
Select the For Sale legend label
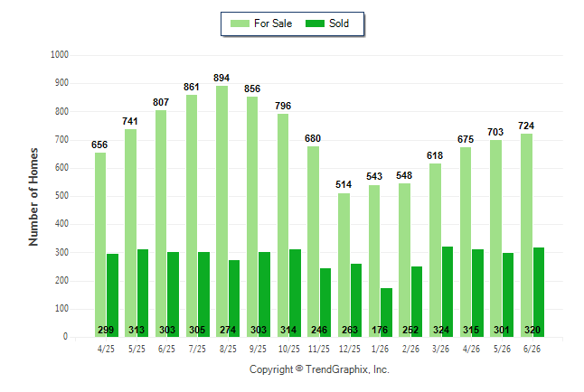(x=273, y=23)
